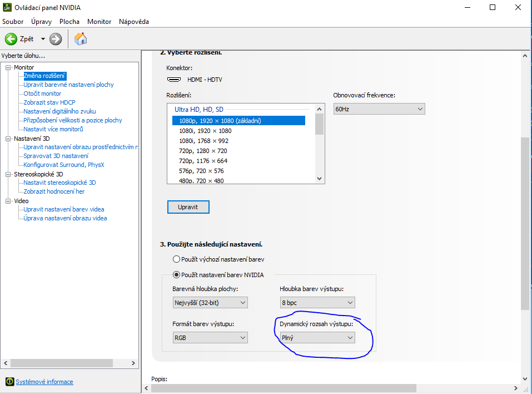The width and height of the screenshot is (532, 394).
Task: Open Otočit monitor task
Action: pyautogui.click(x=42, y=93)
